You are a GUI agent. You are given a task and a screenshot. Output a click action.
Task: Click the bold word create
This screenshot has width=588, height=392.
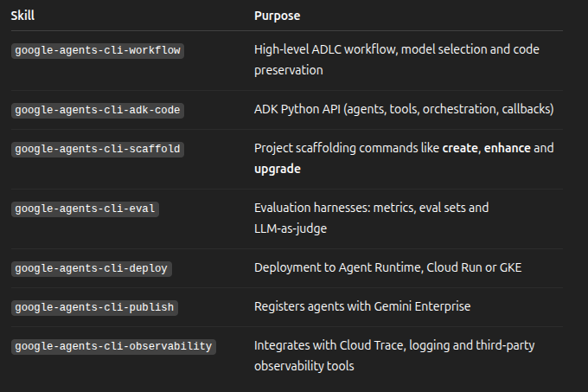pos(460,148)
